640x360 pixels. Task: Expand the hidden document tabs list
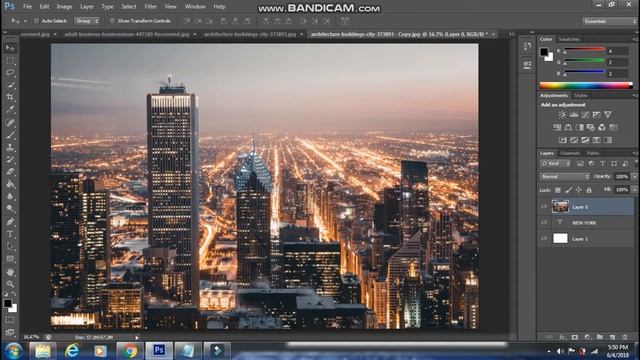(512, 34)
